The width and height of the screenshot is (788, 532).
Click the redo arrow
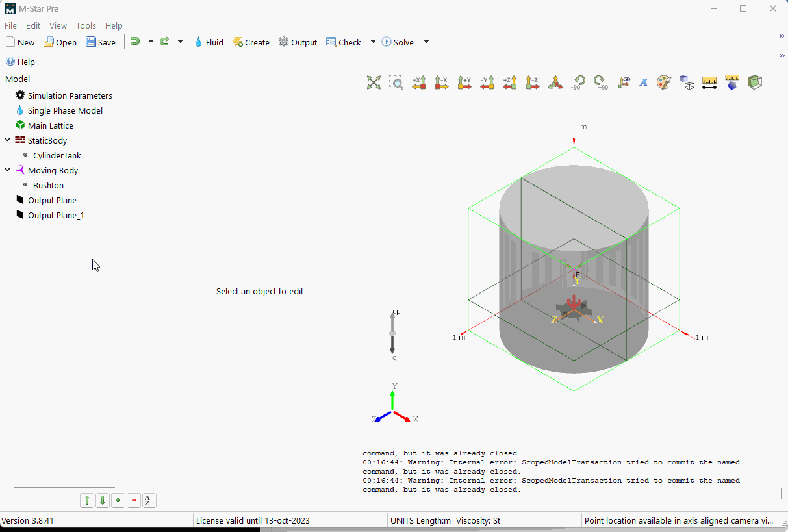[164, 42]
